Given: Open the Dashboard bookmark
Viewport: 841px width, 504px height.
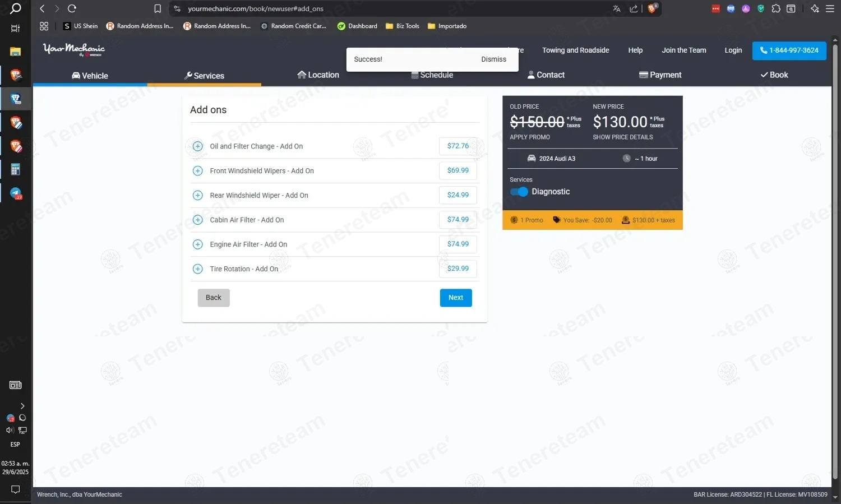Looking at the screenshot, I should 357,26.
